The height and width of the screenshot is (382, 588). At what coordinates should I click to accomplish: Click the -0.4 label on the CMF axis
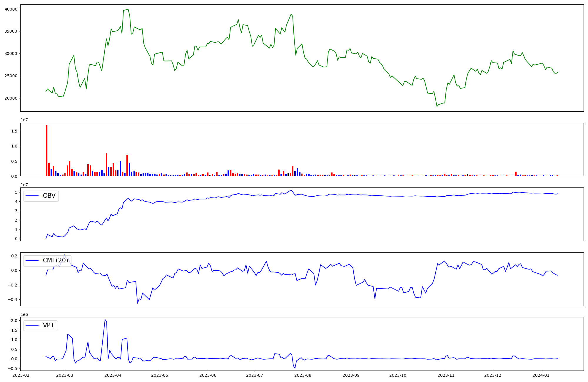(12, 299)
